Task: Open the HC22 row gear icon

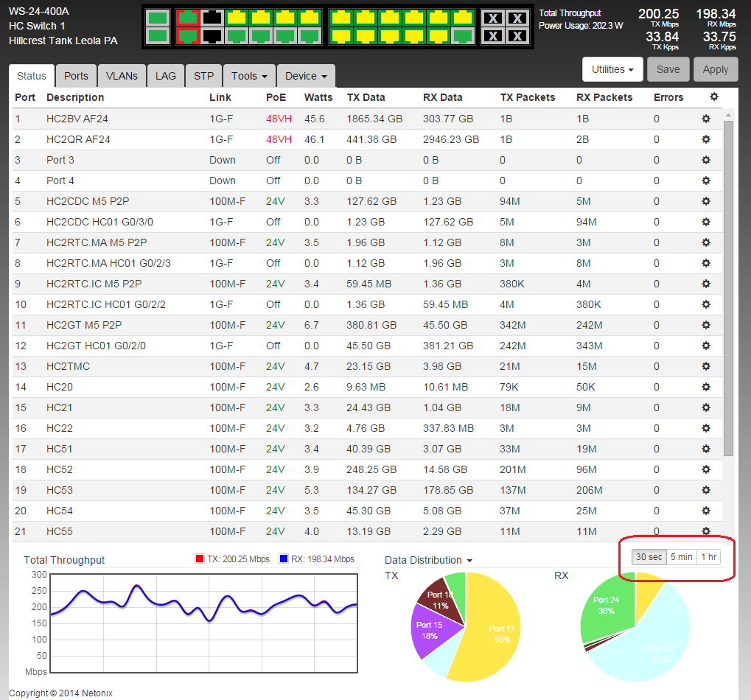Action: coord(706,427)
